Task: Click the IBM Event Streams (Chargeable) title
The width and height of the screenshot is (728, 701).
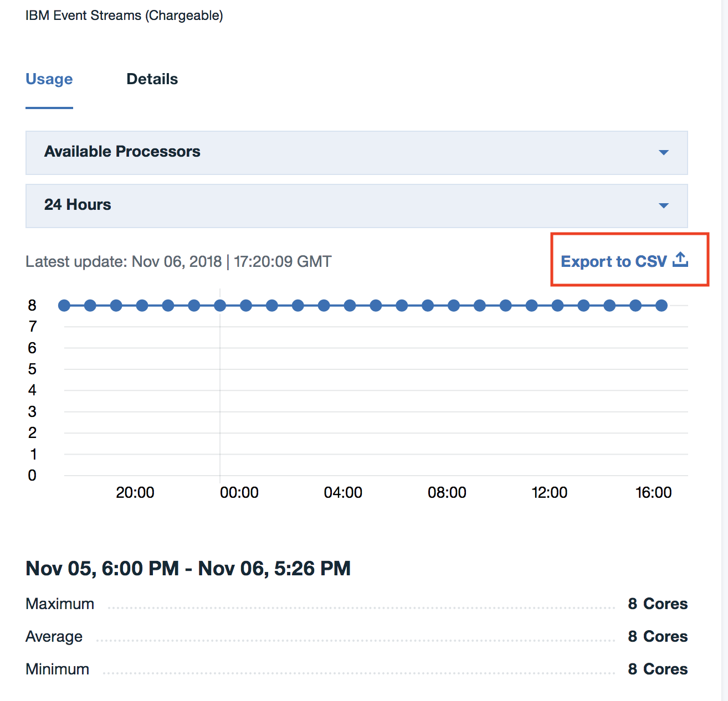Action: (124, 16)
